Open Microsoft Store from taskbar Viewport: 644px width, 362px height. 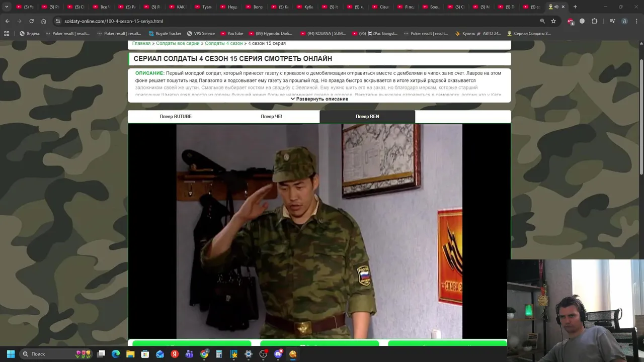[145, 354]
